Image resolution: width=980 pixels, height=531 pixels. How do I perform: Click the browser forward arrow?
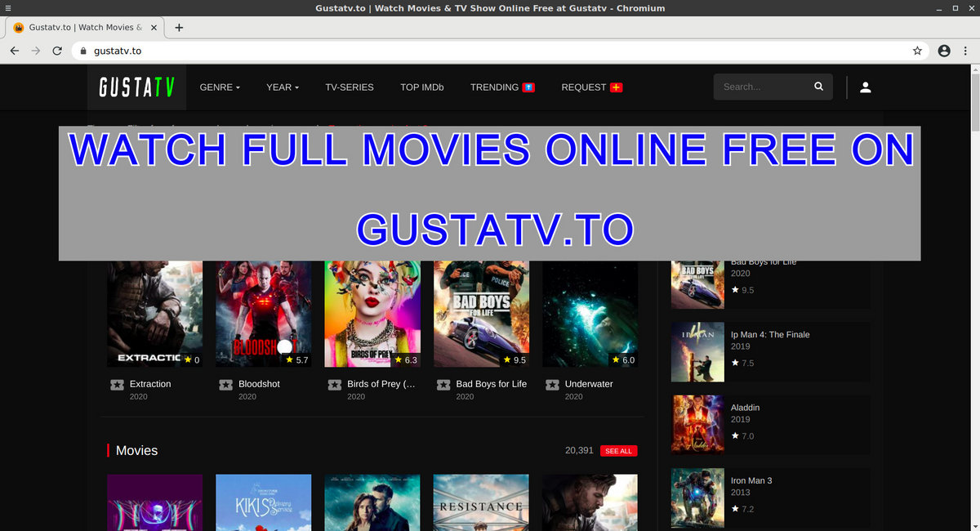(x=36, y=51)
